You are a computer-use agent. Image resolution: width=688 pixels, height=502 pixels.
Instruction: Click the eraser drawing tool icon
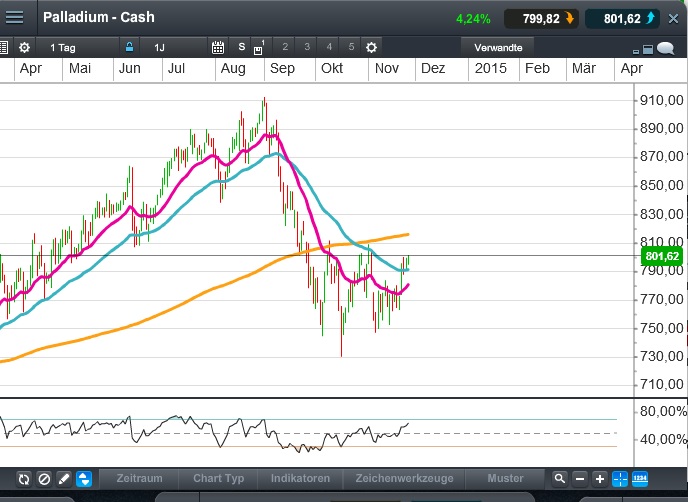(x=63, y=479)
